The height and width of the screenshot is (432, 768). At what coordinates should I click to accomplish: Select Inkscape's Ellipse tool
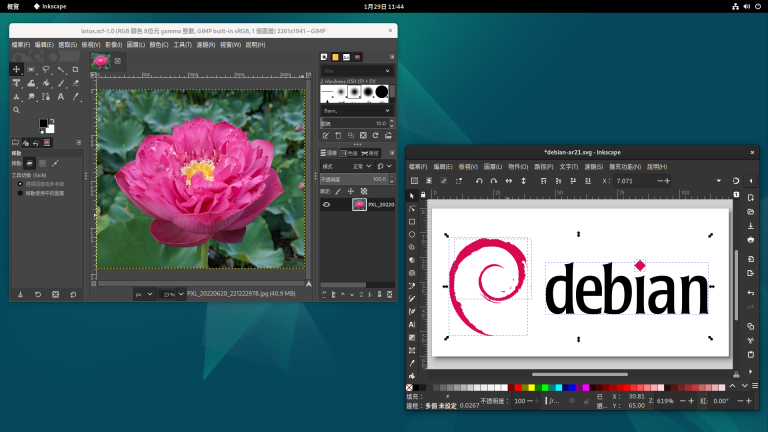(412, 235)
